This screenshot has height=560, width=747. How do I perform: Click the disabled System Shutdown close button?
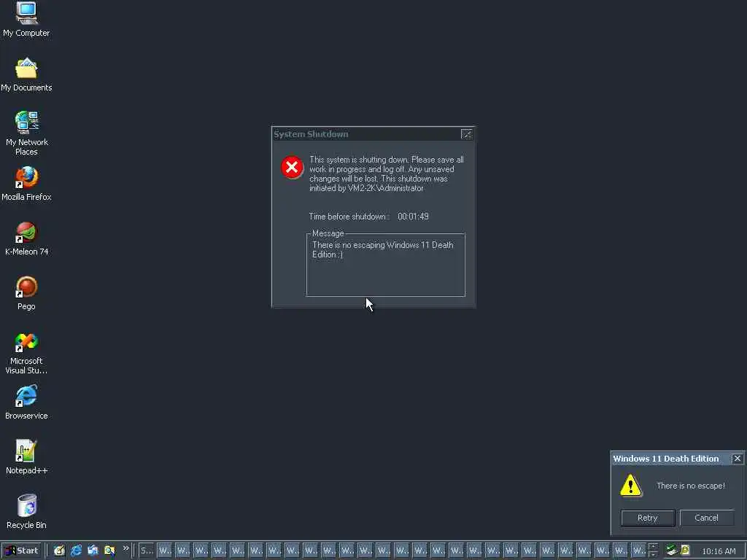tap(467, 134)
